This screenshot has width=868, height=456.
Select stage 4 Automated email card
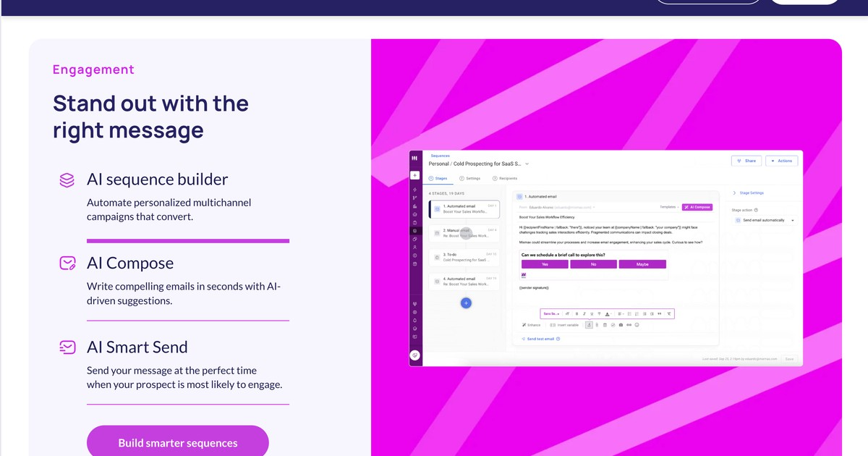coord(464,282)
